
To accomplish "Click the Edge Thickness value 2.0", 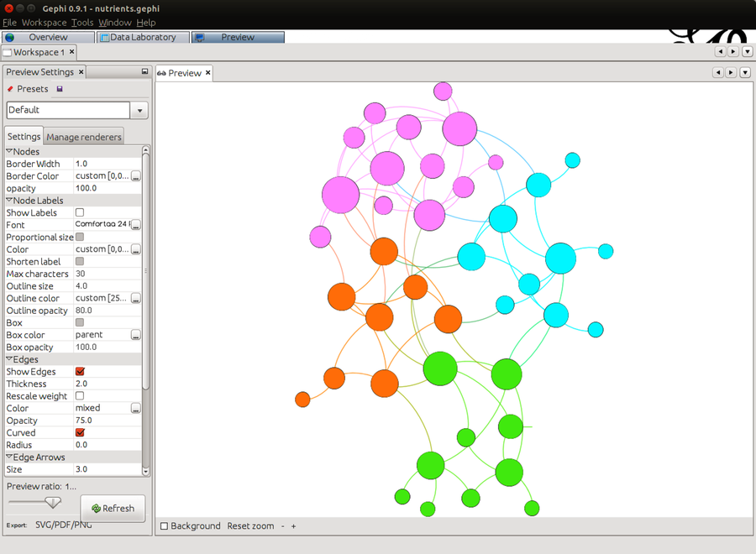I will pyautogui.click(x=107, y=384).
